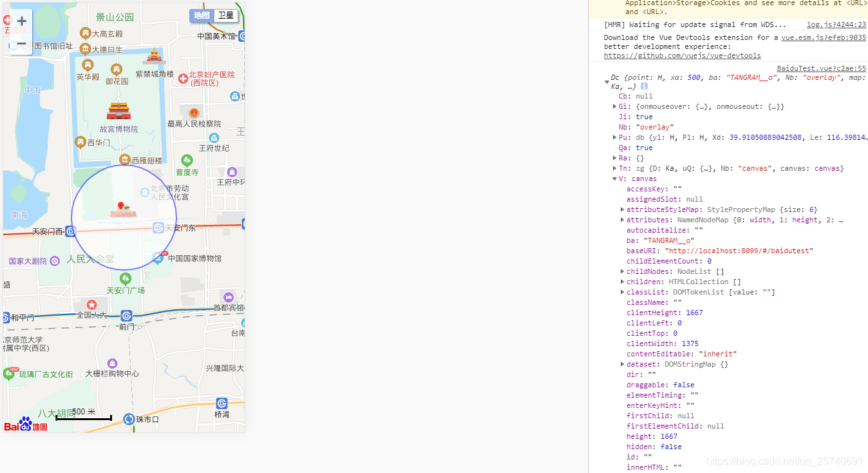The image size is (868, 473).
Task: Open vue.esm.js?efeb:9035 source link
Action: coord(824,37)
